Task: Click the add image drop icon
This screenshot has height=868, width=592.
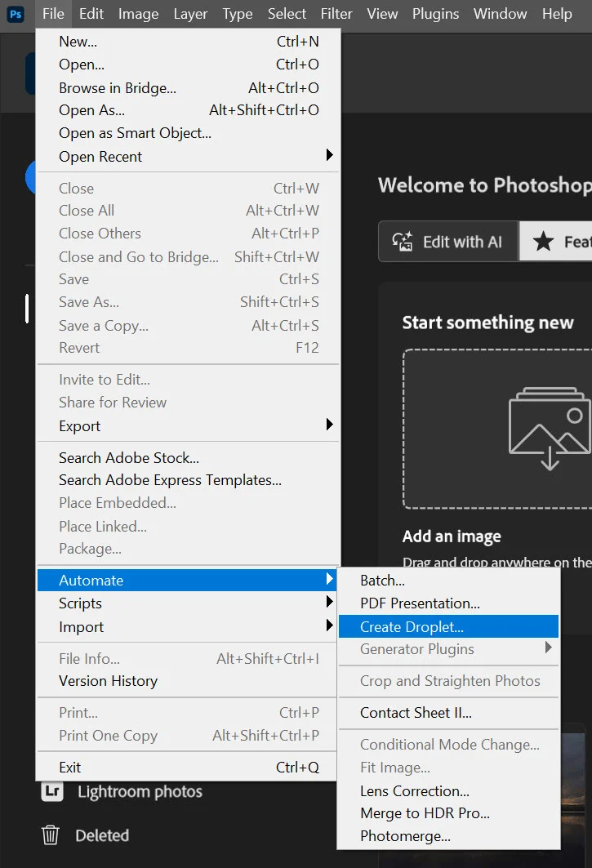Action: click(x=550, y=429)
